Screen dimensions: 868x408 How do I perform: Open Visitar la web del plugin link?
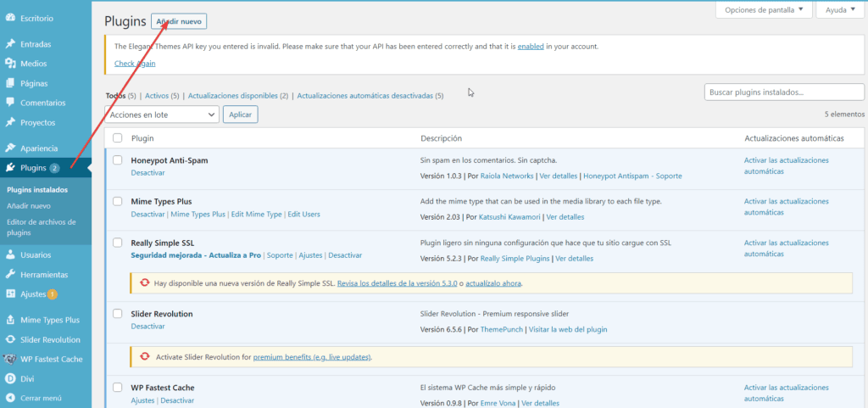tap(568, 329)
